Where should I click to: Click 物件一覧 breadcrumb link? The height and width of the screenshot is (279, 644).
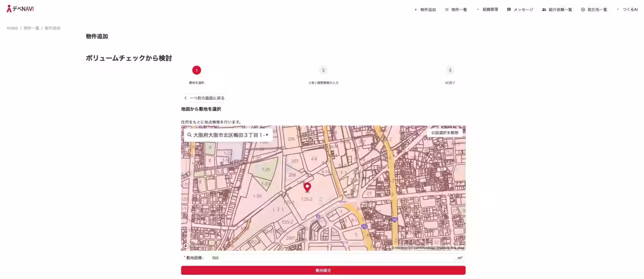[31, 28]
